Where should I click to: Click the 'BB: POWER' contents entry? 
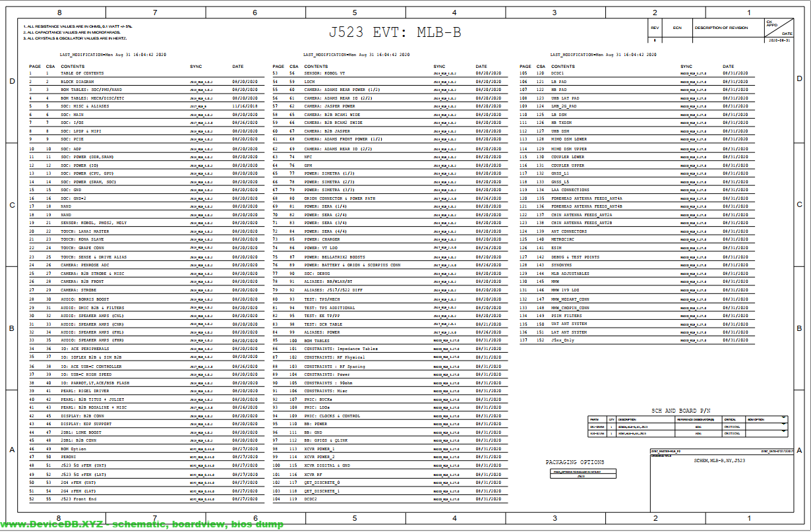point(315,425)
